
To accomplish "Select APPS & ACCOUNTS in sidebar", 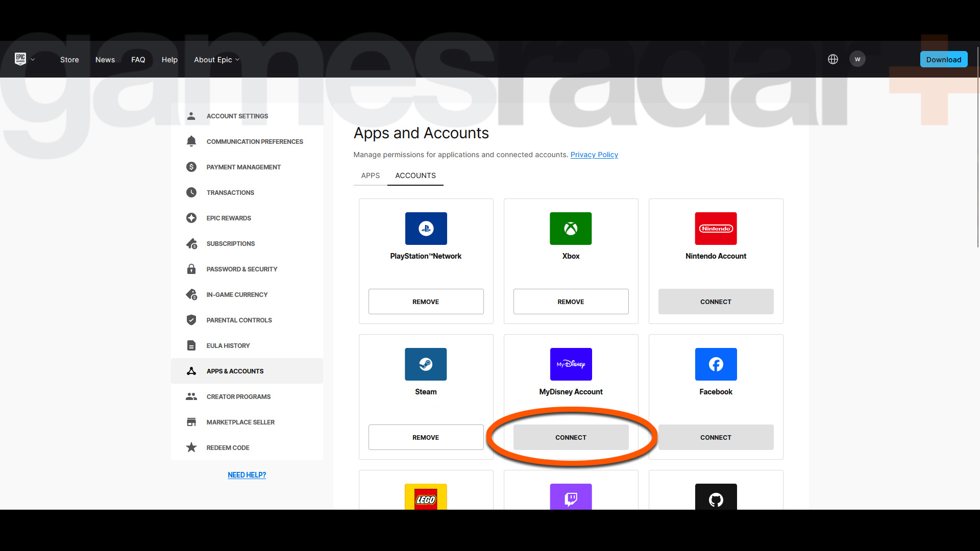I will pyautogui.click(x=247, y=371).
